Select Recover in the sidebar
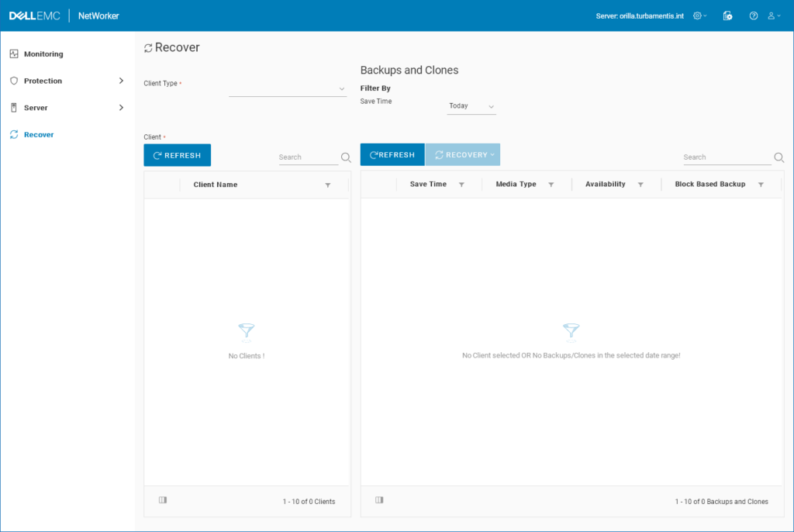 point(36,134)
